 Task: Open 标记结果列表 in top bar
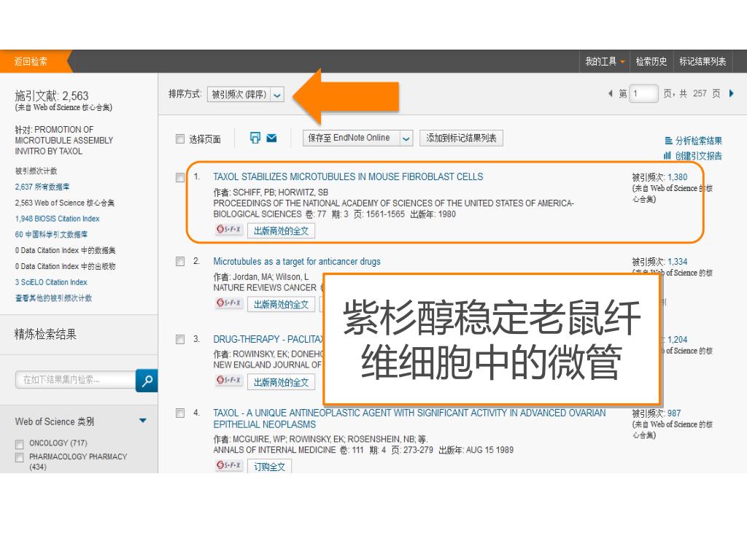(x=703, y=61)
